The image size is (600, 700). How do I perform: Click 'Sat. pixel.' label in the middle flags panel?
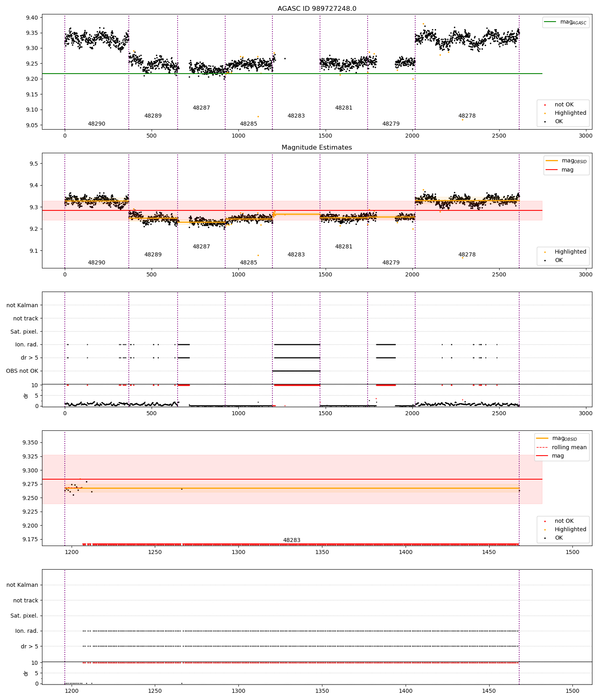[24, 332]
